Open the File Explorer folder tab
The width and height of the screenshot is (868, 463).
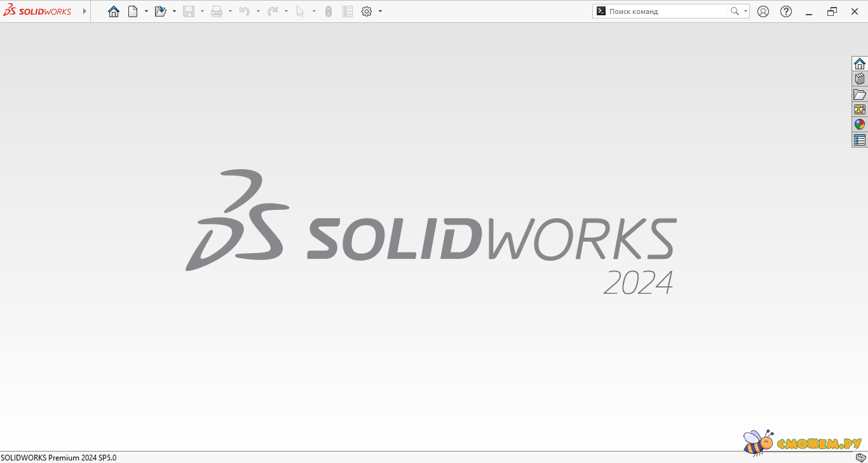pos(860,94)
